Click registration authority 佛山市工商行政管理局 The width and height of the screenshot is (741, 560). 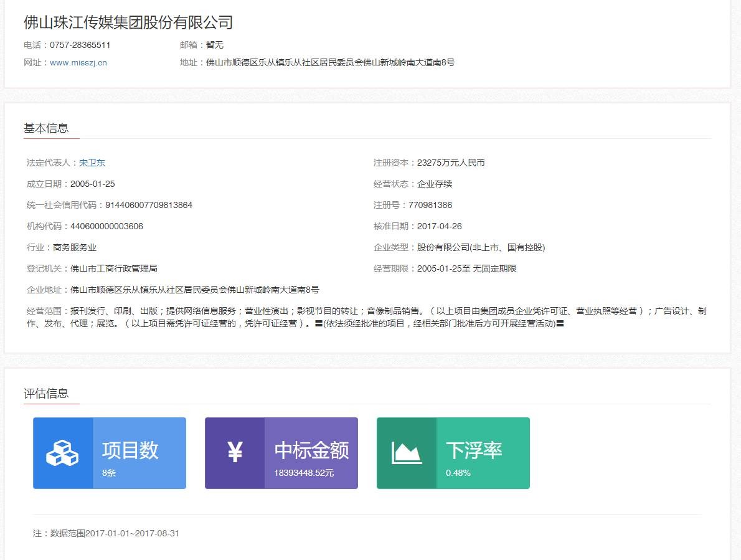tap(114, 268)
